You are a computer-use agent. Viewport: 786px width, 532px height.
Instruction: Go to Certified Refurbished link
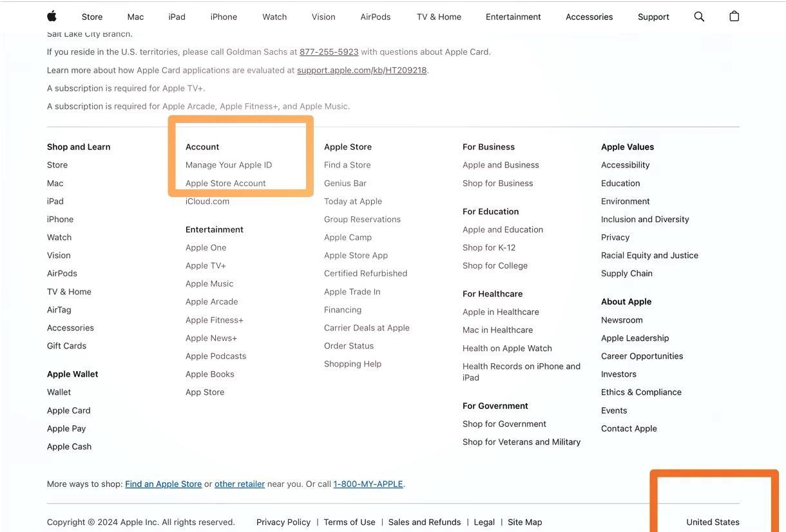[x=365, y=273]
